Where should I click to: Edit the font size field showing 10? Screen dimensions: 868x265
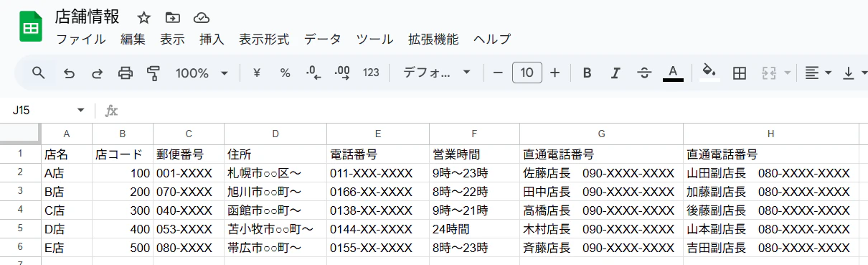point(527,73)
